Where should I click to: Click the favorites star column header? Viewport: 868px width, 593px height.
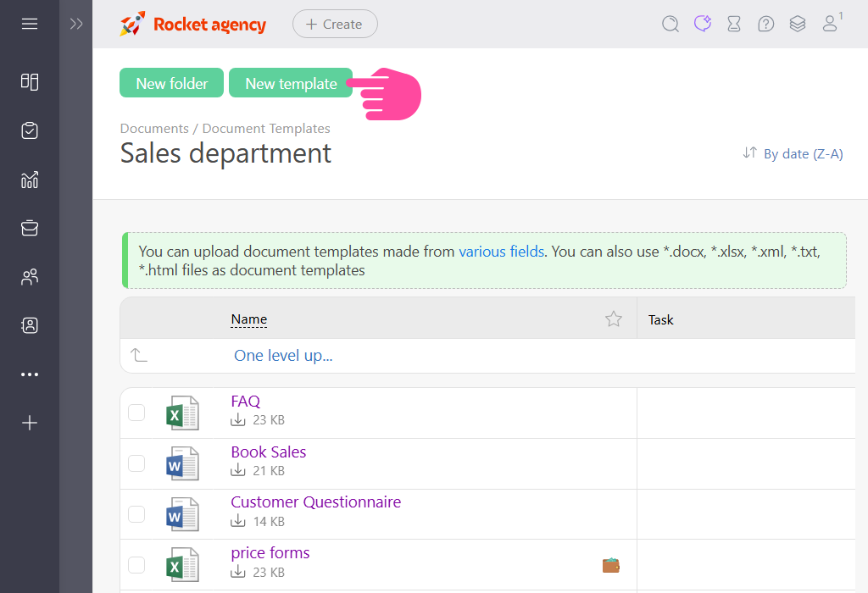point(614,319)
